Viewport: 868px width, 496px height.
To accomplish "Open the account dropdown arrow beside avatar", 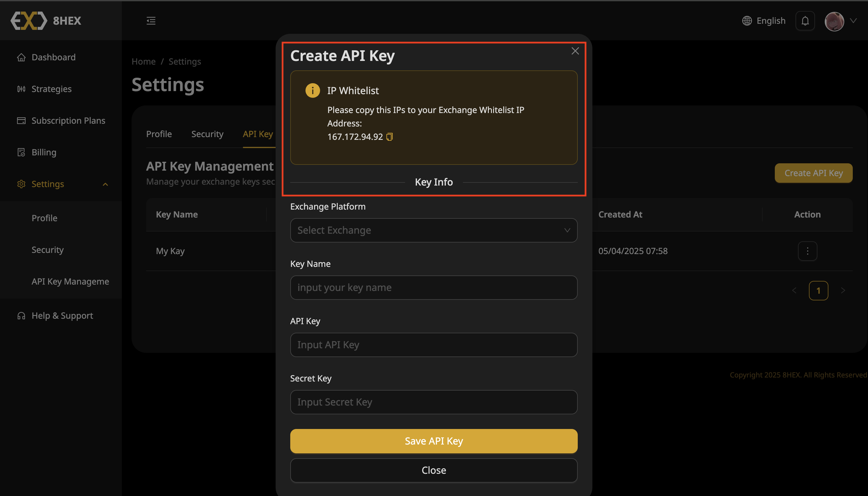I will click(x=853, y=20).
